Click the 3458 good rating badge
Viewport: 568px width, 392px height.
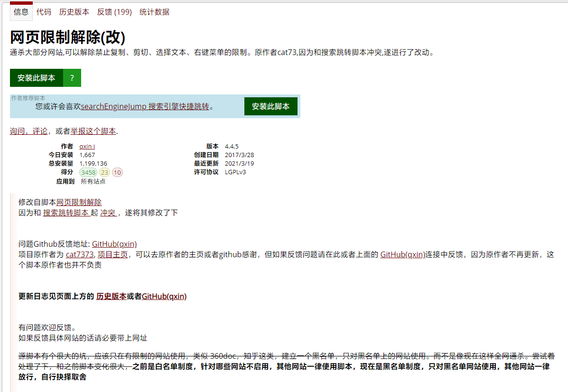click(x=88, y=172)
